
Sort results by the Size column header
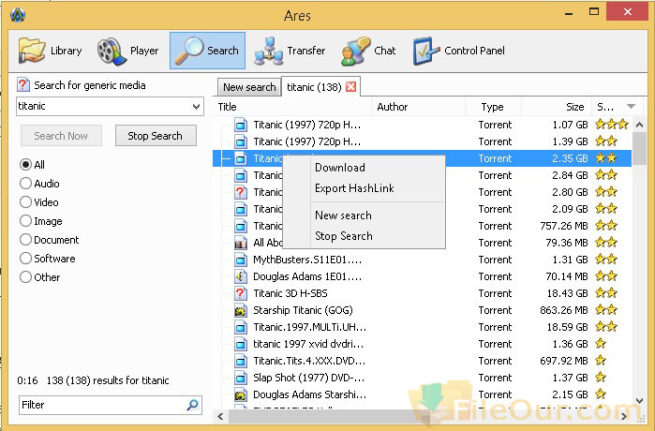tap(556, 107)
